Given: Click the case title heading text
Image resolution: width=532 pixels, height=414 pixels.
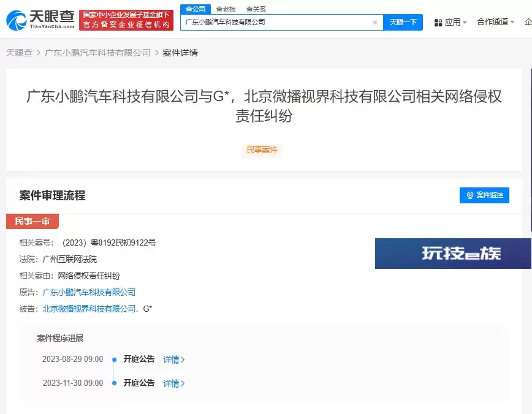Looking at the screenshot, I should 264,106.
